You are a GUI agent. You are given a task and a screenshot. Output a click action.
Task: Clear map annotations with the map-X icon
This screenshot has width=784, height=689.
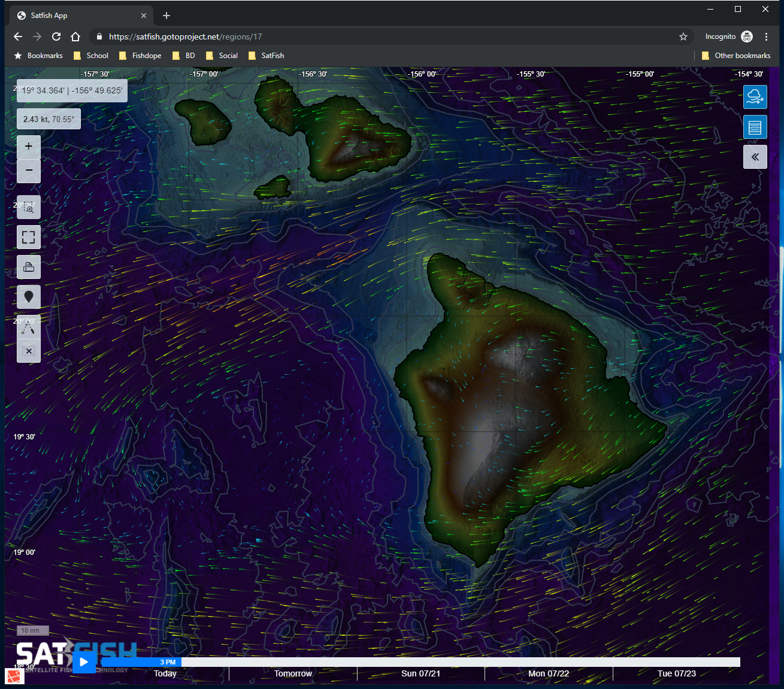click(x=29, y=351)
